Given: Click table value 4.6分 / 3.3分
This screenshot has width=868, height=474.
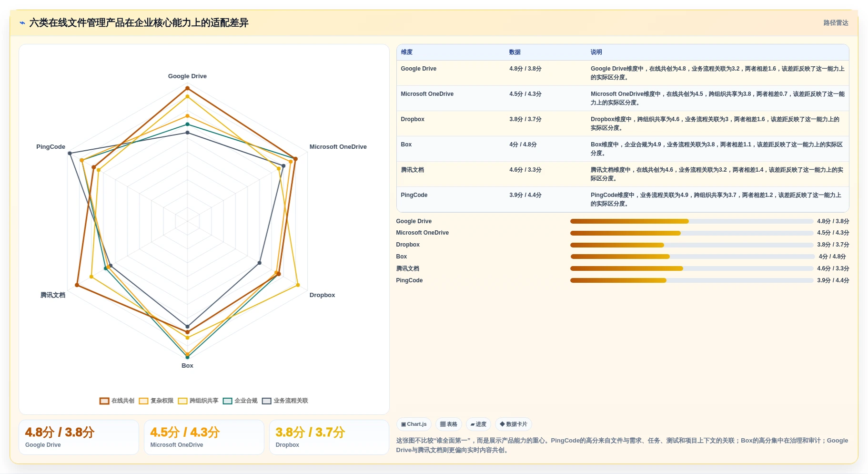Looking at the screenshot, I should point(525,170).
